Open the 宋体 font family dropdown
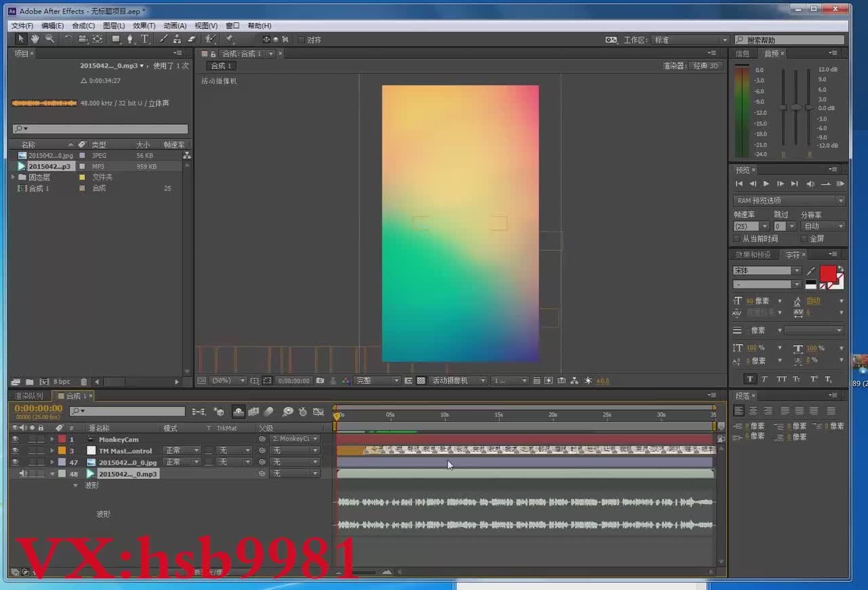The image size is (868, 590). point(768,271)
